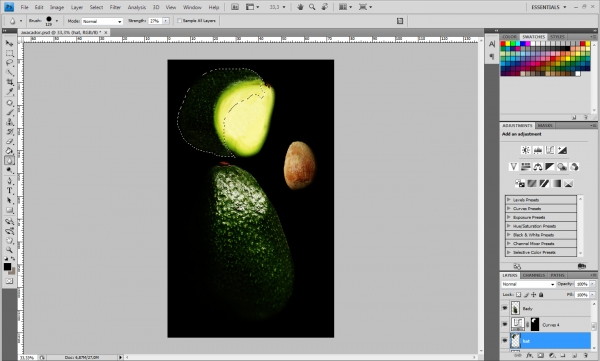The width and height of the screenshot is (600, 361).
Task: Add a Curves adjustment layer
Action: 550,150
